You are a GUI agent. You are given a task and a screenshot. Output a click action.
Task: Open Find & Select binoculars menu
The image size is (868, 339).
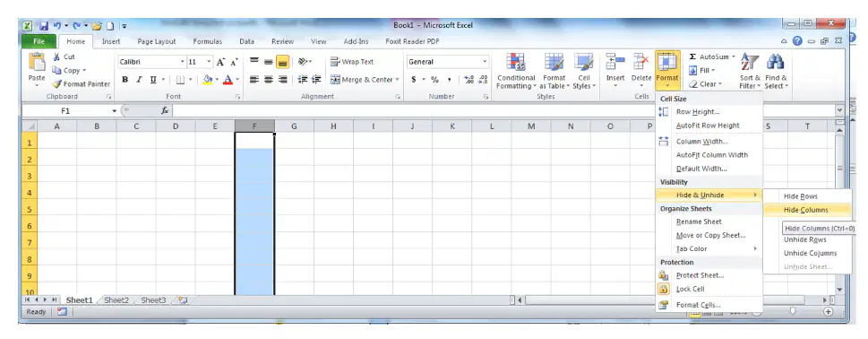(x=776, y=72)
